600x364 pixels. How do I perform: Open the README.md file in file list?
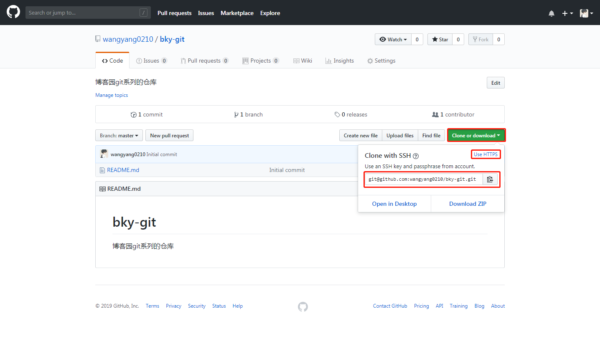coord(123,170)
